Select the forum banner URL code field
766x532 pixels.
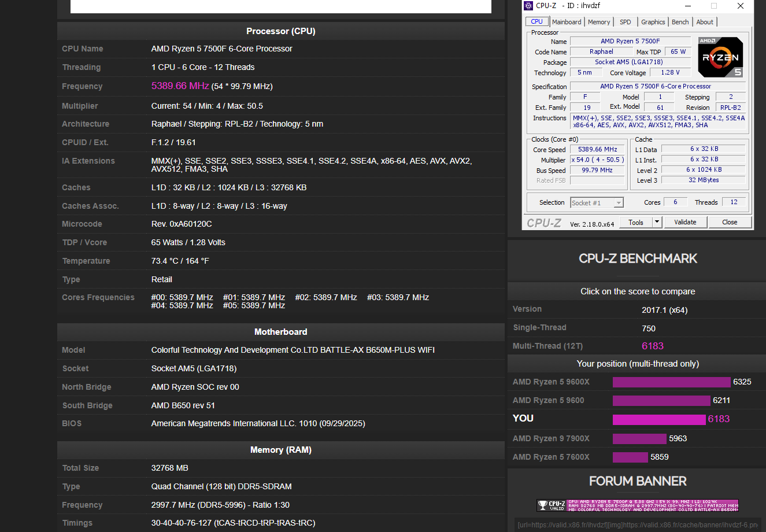click(x=638, y=525)
